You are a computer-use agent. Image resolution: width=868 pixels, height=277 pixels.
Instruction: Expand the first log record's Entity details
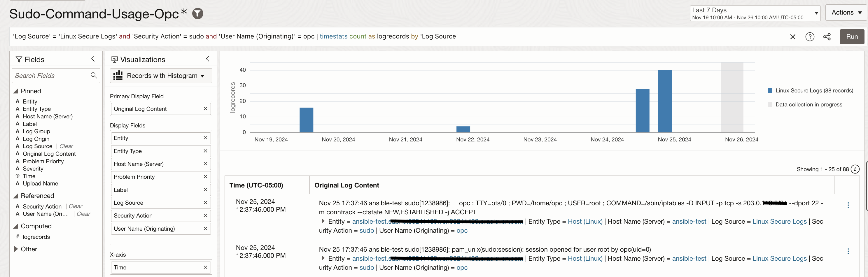tap(323, 221)
